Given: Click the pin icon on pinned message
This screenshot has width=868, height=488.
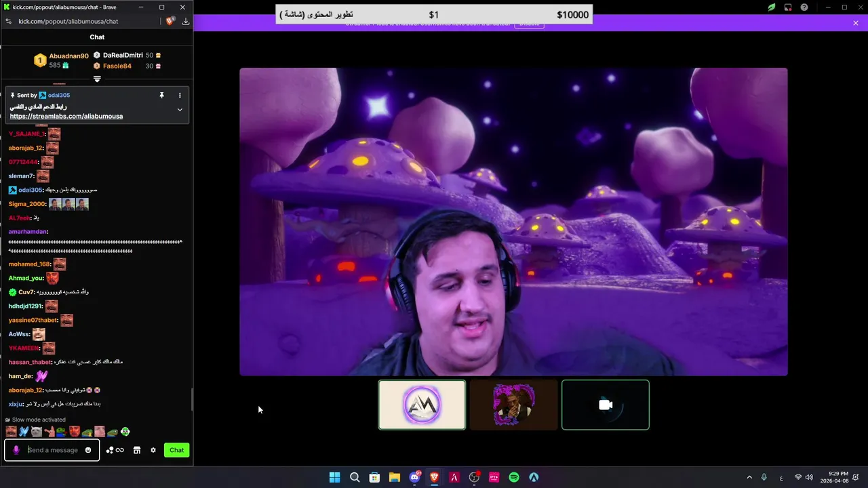Looking at the screenshot, I should (161, 96).
